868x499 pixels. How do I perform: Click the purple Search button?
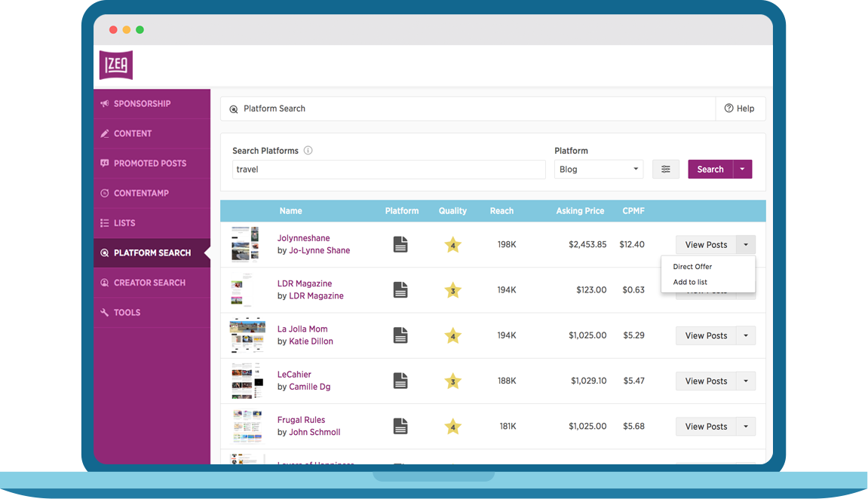click(x=710, y=170)
